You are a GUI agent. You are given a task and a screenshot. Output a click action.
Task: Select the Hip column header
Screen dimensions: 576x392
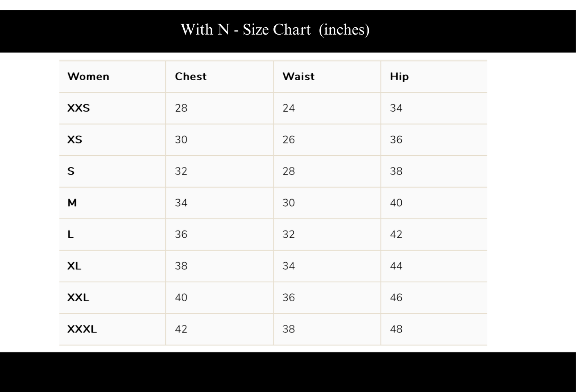(x=399, y=76)
